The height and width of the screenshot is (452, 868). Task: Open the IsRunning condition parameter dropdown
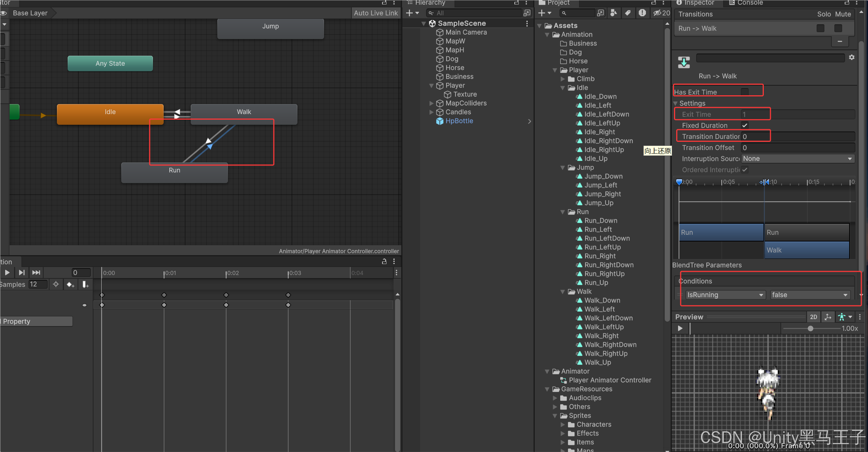coord(725,295)
